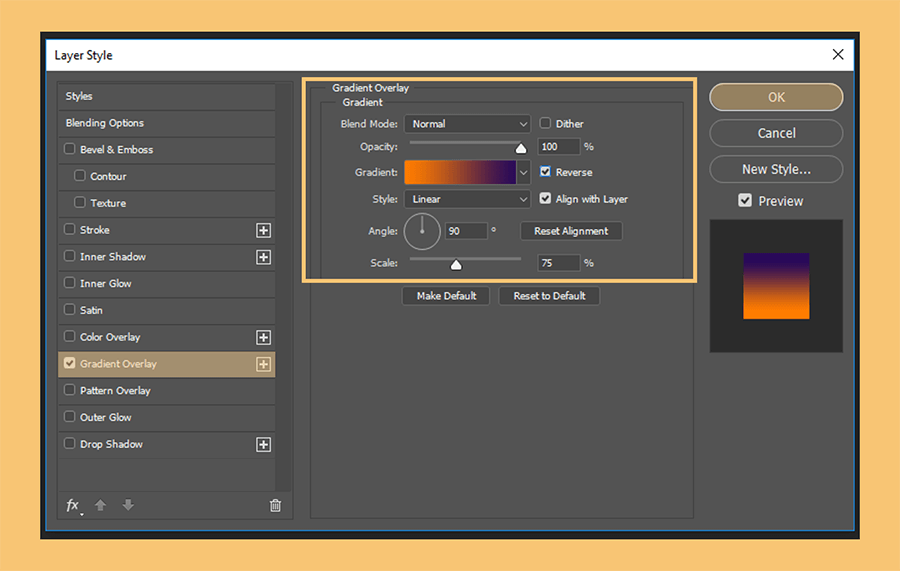Viewport: 900px width, 571px height.
Task: Click the Angle value field
Action: 466,231
